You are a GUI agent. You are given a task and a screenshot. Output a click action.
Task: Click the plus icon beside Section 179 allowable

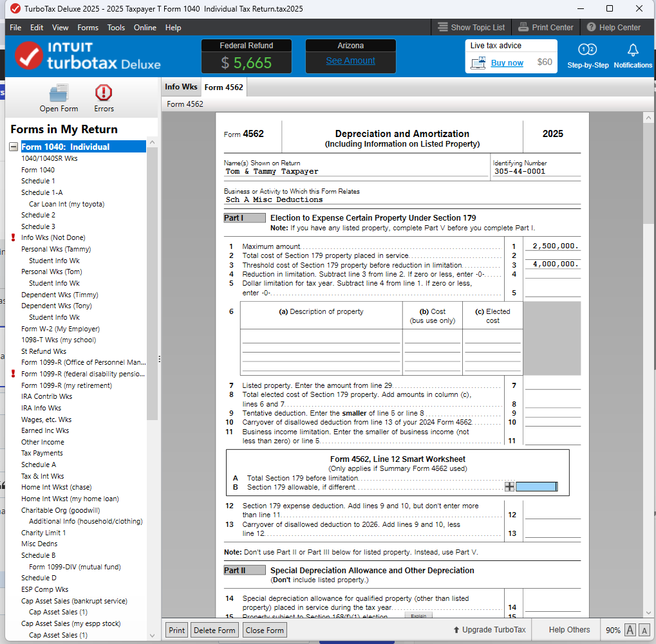(x=509, y=486)
